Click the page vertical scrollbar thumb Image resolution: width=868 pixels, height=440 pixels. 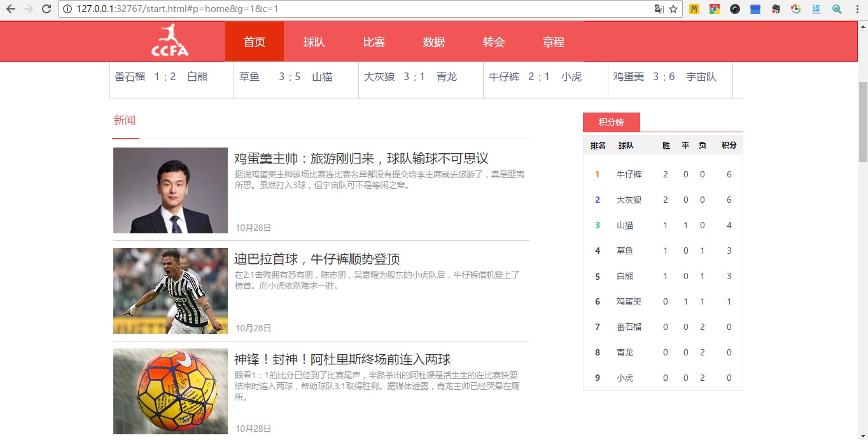[863, 121]
